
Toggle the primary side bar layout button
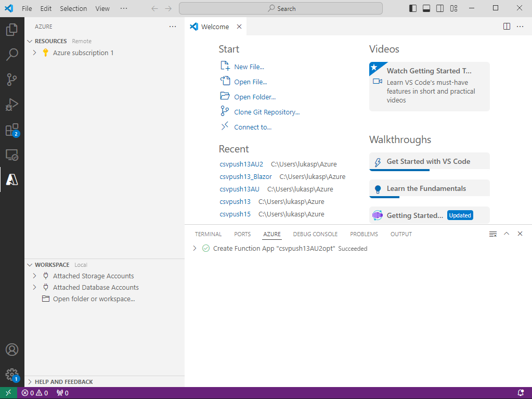[413, 8]
